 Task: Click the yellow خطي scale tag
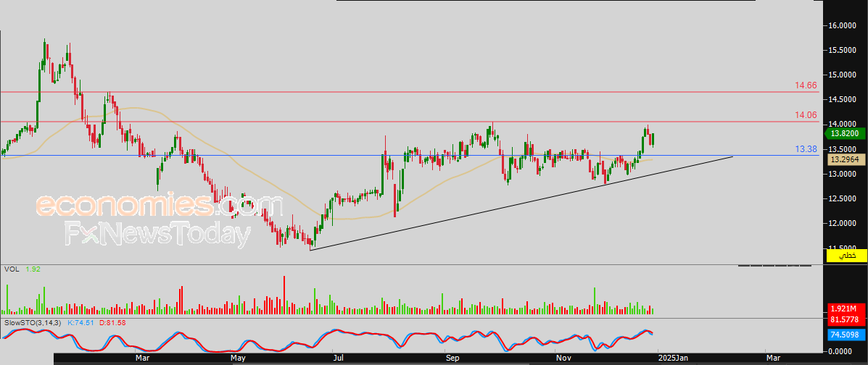coord(847,256)
